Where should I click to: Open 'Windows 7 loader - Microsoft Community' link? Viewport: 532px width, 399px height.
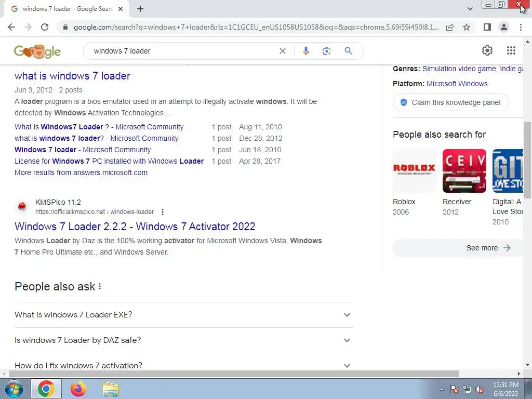coord(83,150)
